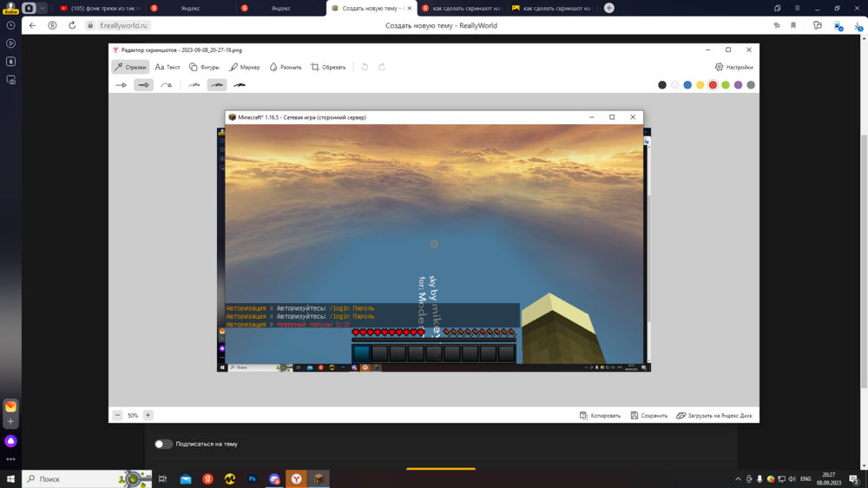Open history clock icon in sidebar
The image size is (868, 488).
click(10, 25)
